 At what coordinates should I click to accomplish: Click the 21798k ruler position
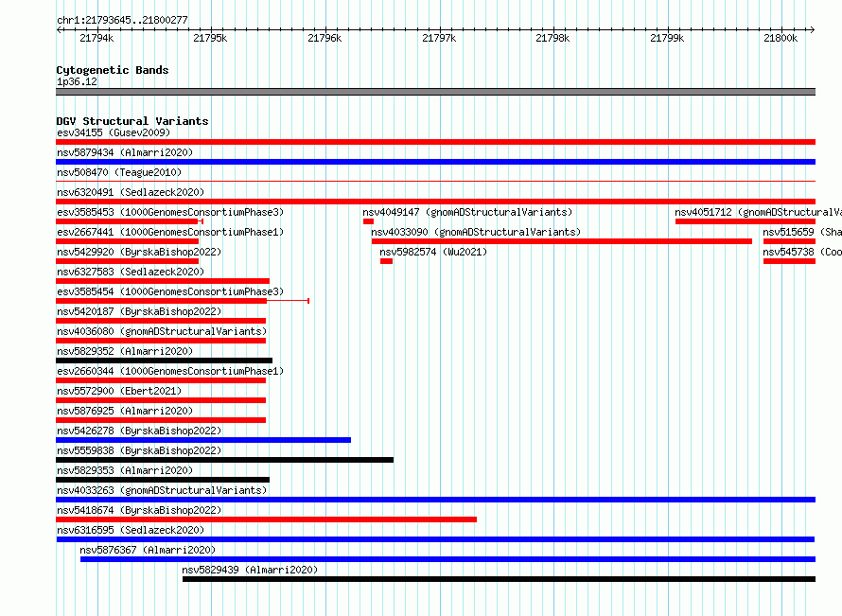553,38
